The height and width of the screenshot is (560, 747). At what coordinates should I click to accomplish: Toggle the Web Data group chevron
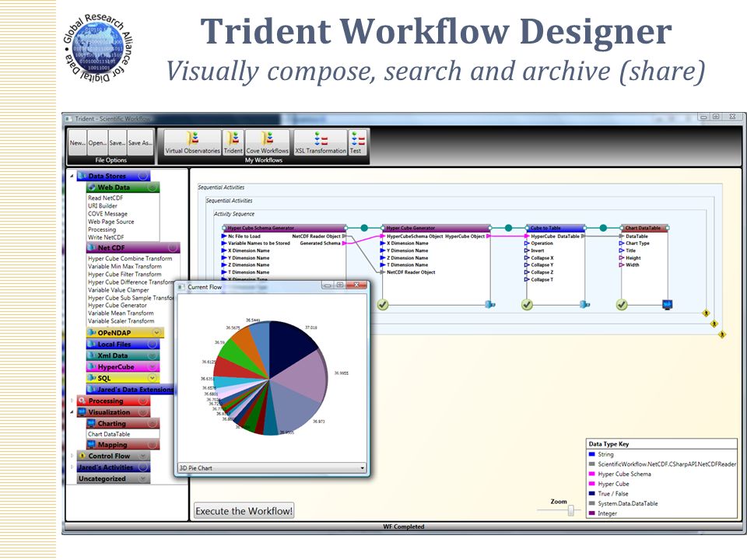pos(152,187)
